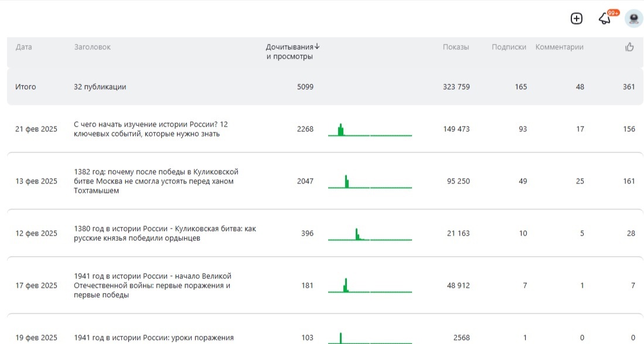Click the views sparkline chart for 13 фев 2025
Screen dimensions: 644x344
click(370, 182)
